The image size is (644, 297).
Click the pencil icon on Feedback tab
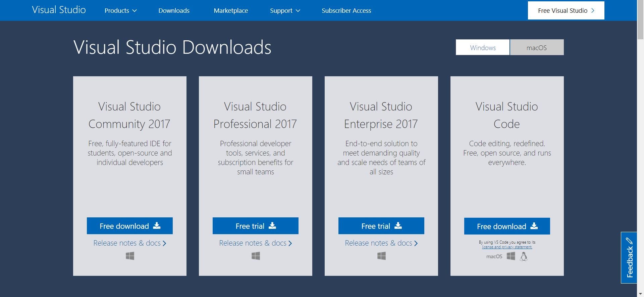629,241
